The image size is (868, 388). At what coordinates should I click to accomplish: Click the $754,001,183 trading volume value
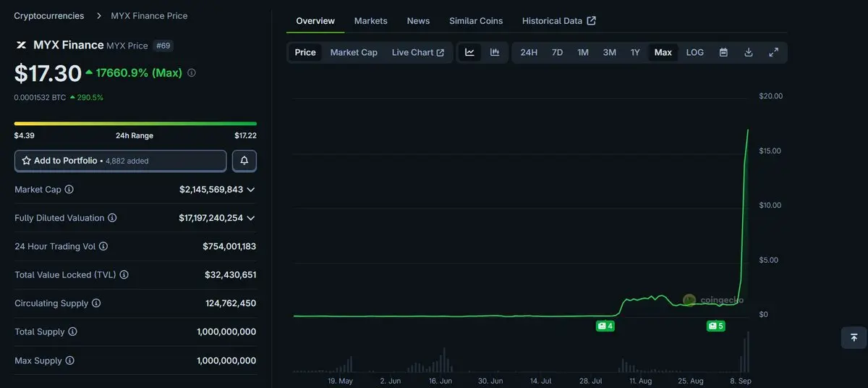point(229,246)
